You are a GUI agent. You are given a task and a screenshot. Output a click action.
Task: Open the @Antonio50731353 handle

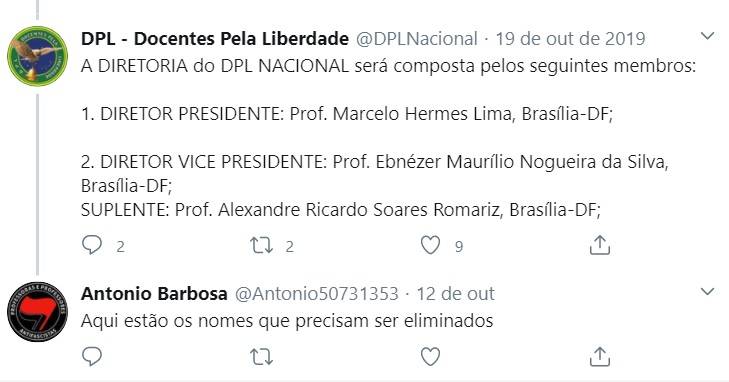[x=317, y=294]
